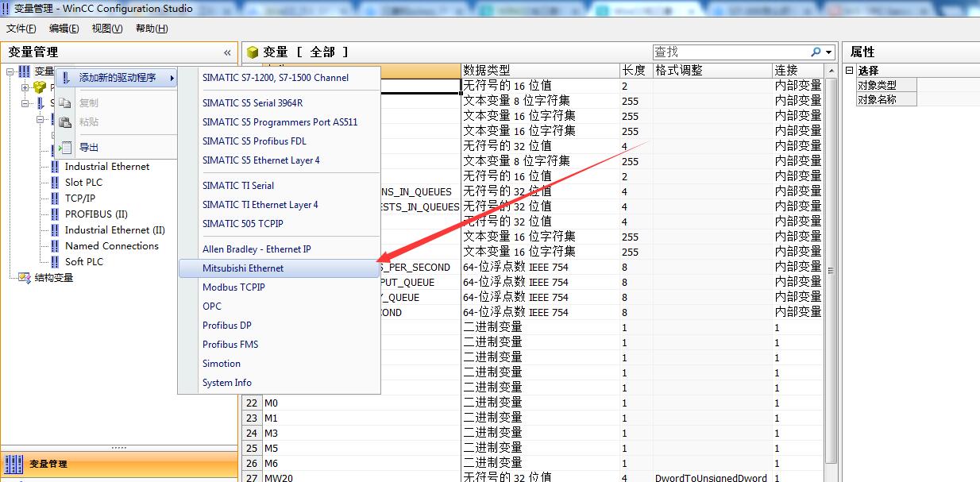The image size is (980, 482).
Task: Click the 导出 export icon
Action: [x=65, y=148]
